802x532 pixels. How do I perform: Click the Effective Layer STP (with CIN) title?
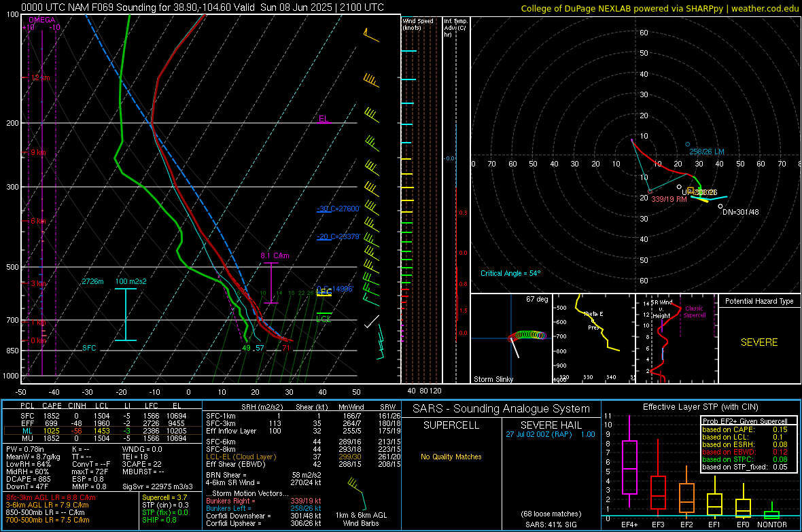(700, 407)
